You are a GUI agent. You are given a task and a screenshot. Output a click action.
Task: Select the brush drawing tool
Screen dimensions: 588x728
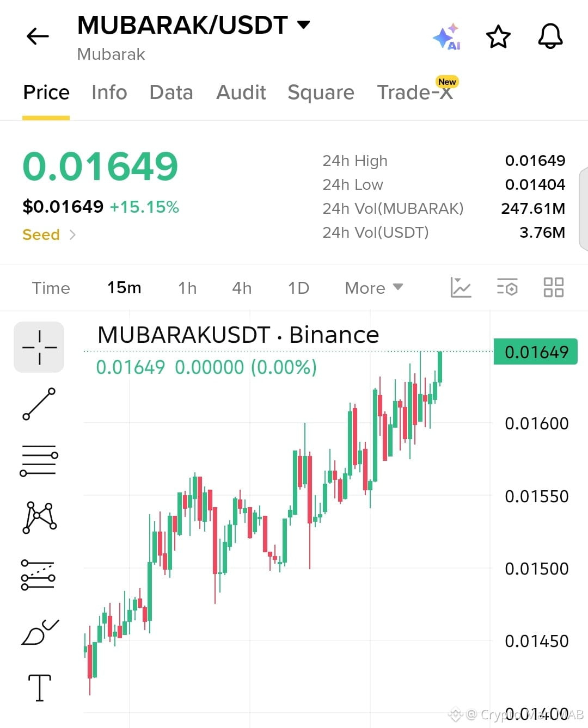pos(39,632)
